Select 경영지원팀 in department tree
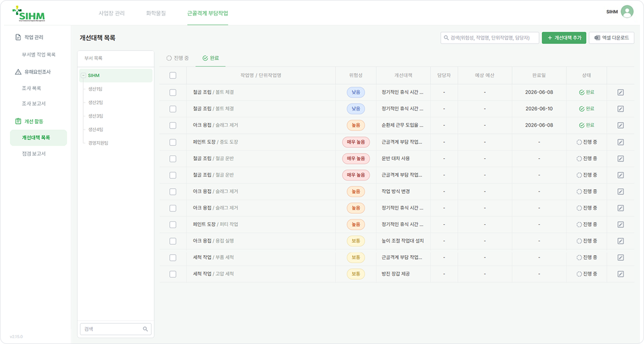 pyautogui.click(x=98, y=143)
